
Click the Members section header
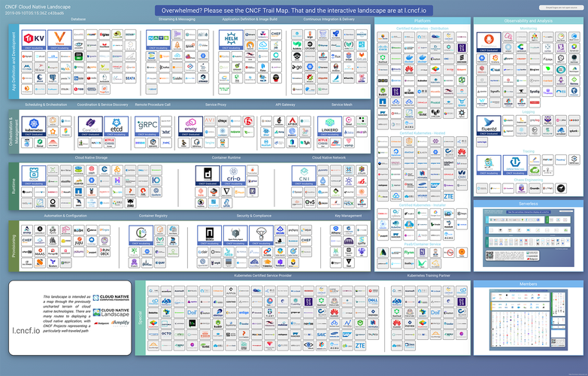[x=529, y=284]
